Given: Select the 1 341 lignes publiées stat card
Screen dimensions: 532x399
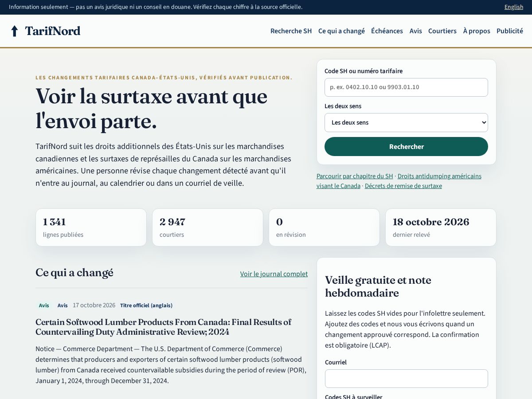Looking at the screenshot, I should tap(91, 227).
